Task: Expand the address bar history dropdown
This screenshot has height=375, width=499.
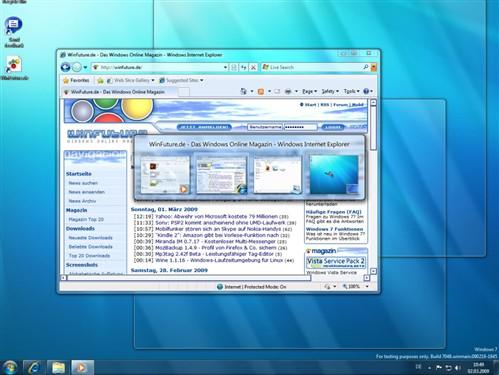Action: pos(226,67)
